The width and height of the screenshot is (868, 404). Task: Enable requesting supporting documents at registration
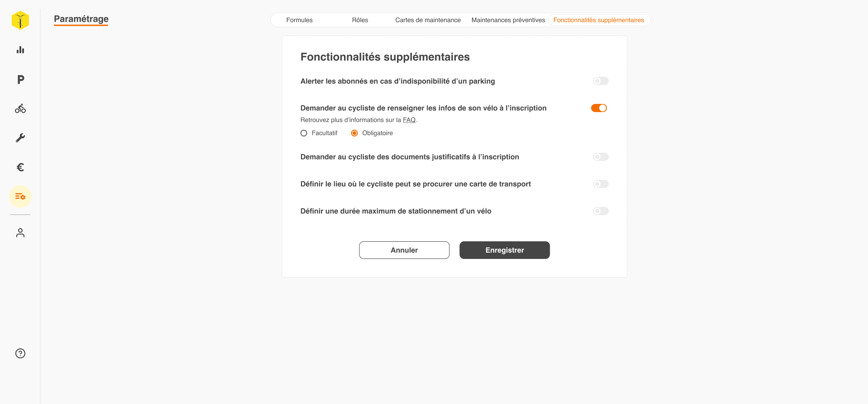point(600,157)
